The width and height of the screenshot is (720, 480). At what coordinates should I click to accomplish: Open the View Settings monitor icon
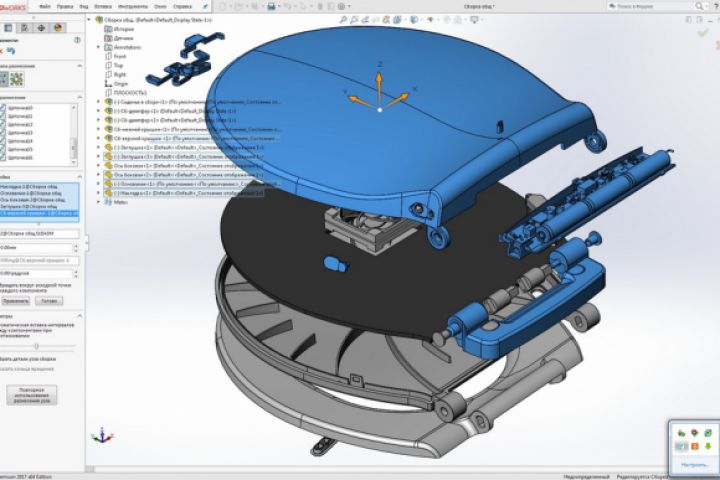[x=474, y=20]
